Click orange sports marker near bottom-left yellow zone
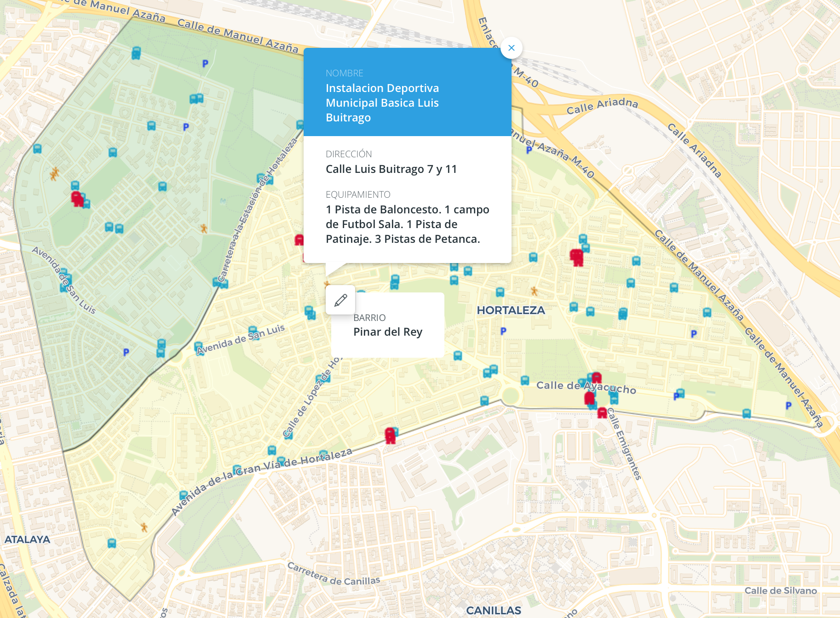The width and height of the screenshot is (840, 618). pyautogui.click(x=144, y=527)
